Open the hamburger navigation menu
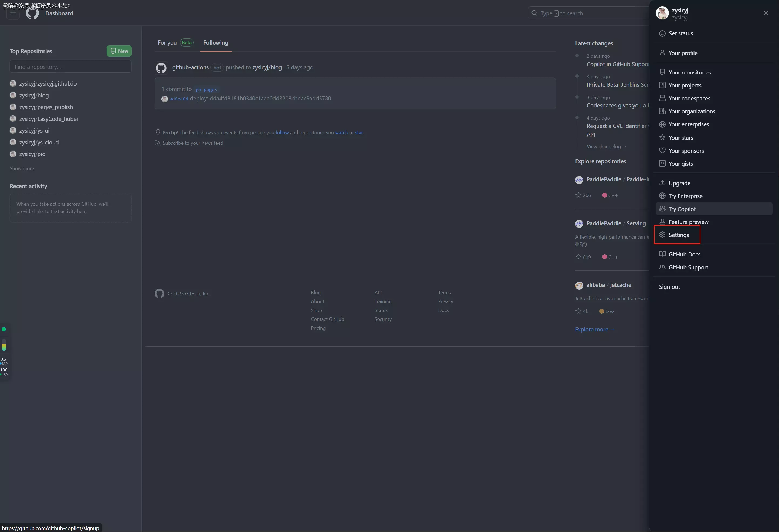This screenshot has width=779, height=532. 13,13
